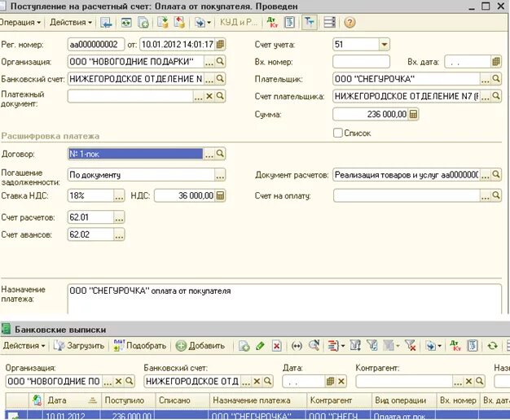Screen dimensions: 510x420
Task: Click the filter-by-current-value funnel icon
Action: (x=372, y=346)
